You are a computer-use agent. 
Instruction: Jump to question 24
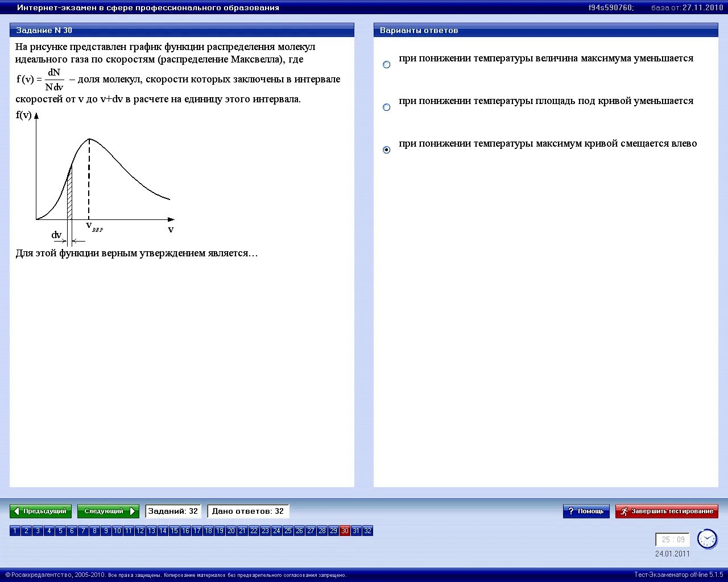click(276, 531)
